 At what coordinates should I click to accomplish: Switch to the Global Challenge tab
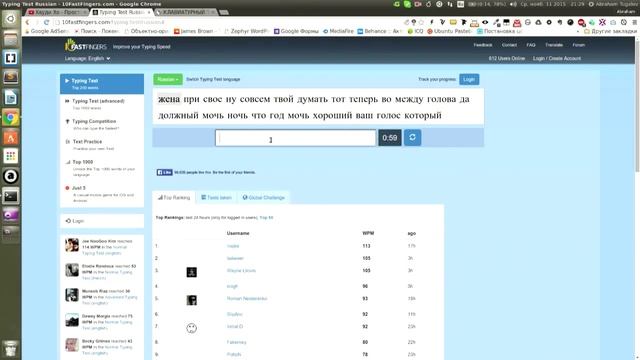pos(264,198)
